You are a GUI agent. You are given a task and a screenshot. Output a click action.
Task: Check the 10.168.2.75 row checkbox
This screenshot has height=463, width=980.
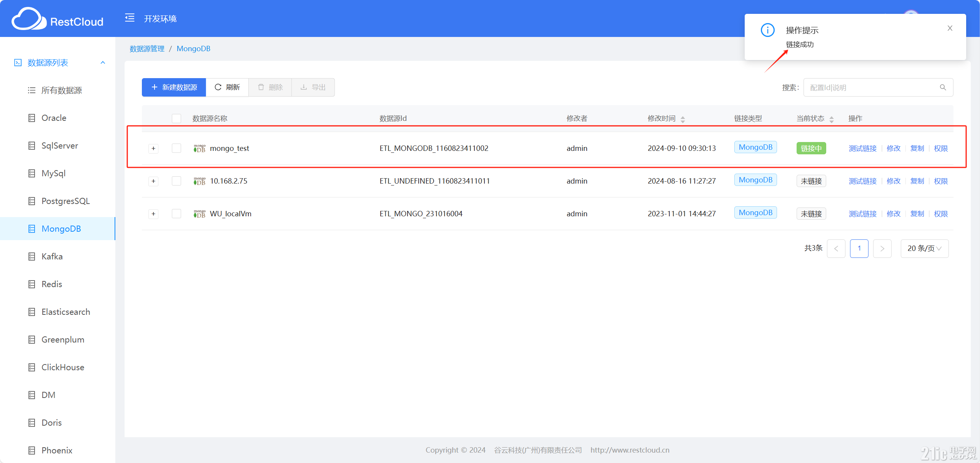point(176,181)
